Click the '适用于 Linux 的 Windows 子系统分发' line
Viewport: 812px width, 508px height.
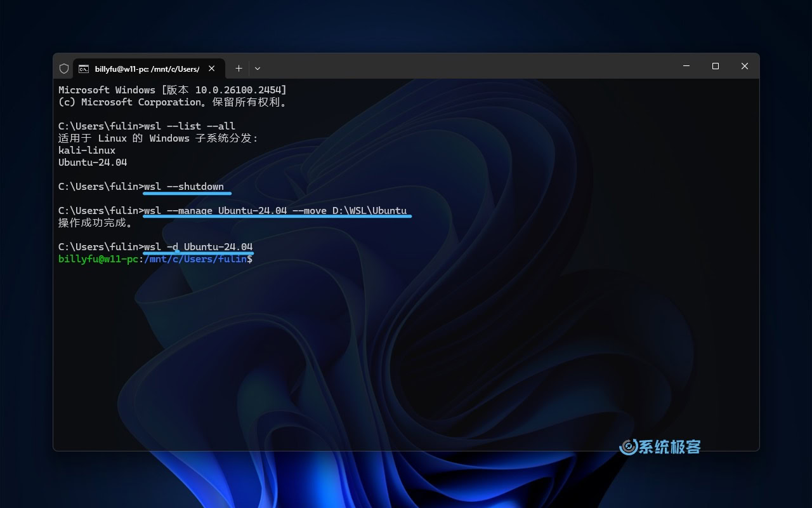159,138
